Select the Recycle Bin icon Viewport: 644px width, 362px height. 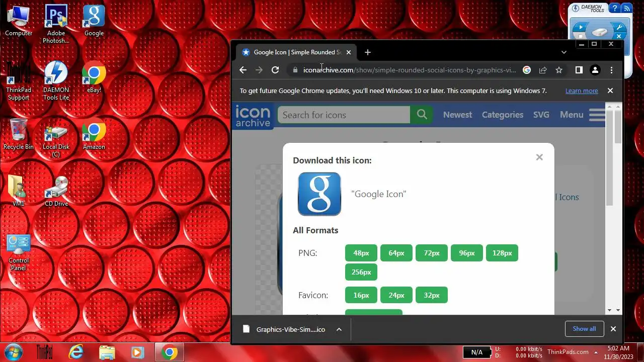[x=18, y=135]
